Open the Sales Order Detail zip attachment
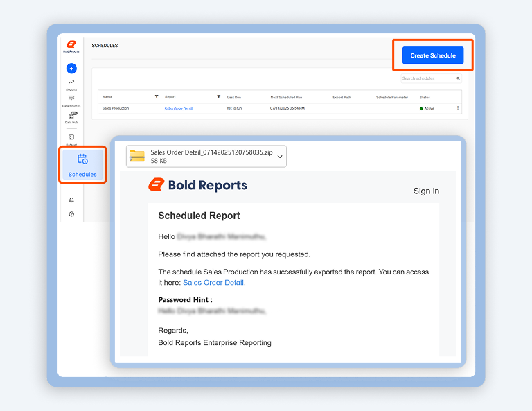 coord(206,157)
